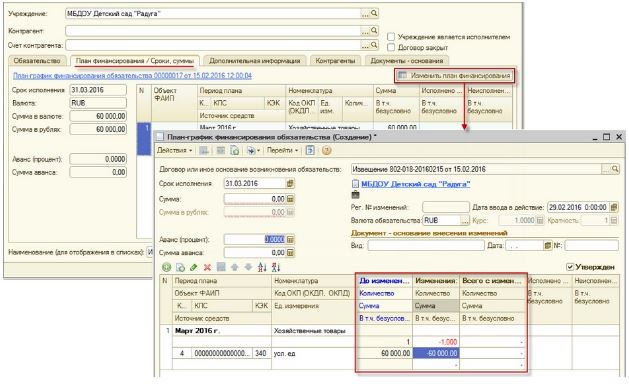This screenshot has width=629, height=384.
Task: Open ellipsis selector in Счет контрагента field
Action: click(365, 45)
